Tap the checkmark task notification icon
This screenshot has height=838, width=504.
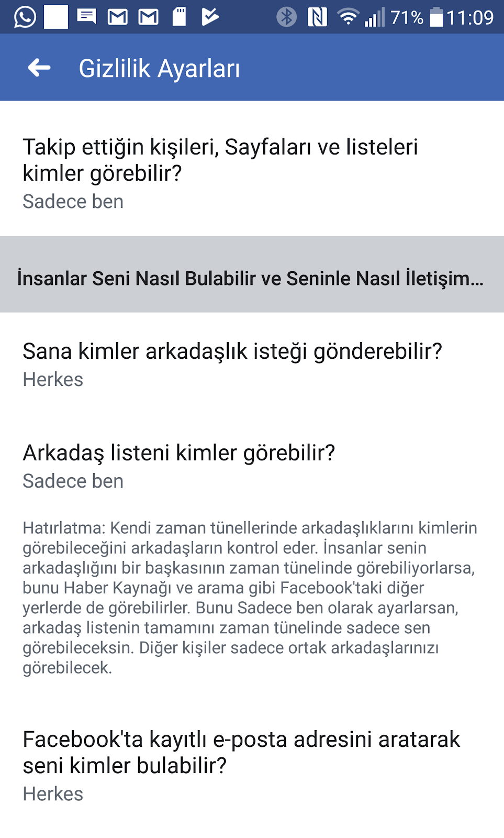(x=210, y=17)
